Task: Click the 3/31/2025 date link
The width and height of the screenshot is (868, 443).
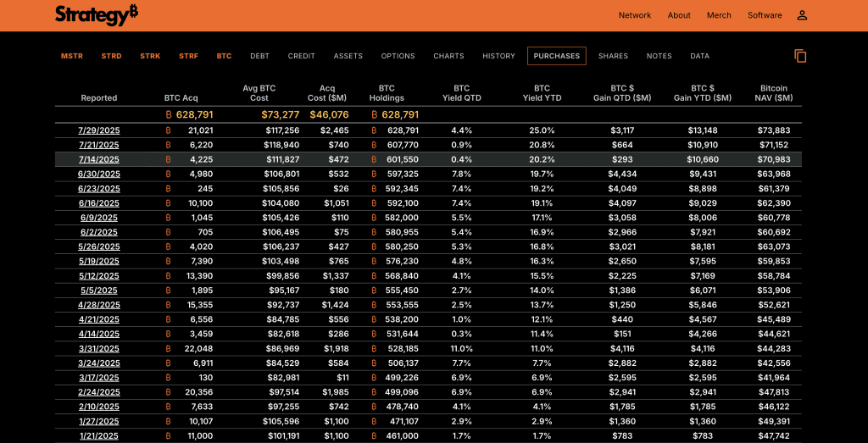Action: (x=99, y=349)
